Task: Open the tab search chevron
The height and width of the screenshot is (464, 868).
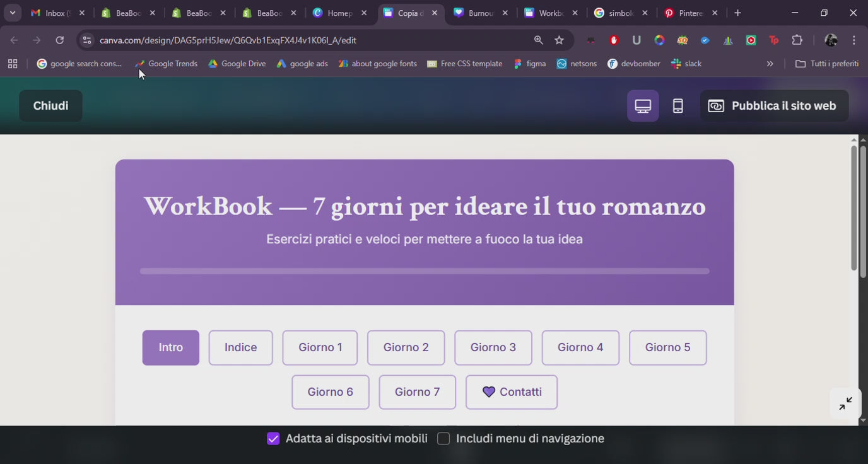Action: (x=13, y=13)
